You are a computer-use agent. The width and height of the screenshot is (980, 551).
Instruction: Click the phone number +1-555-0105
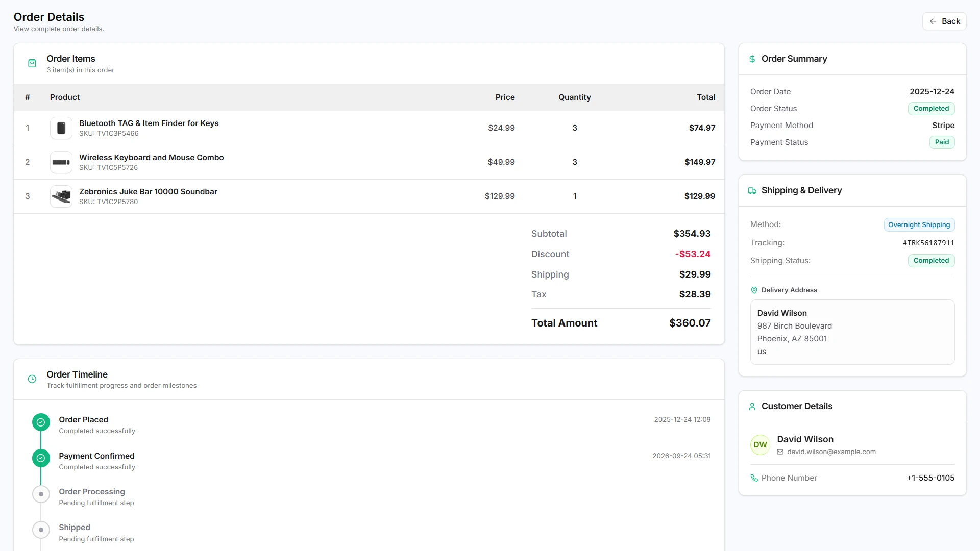pyautogui.click(x=930, y=478)
